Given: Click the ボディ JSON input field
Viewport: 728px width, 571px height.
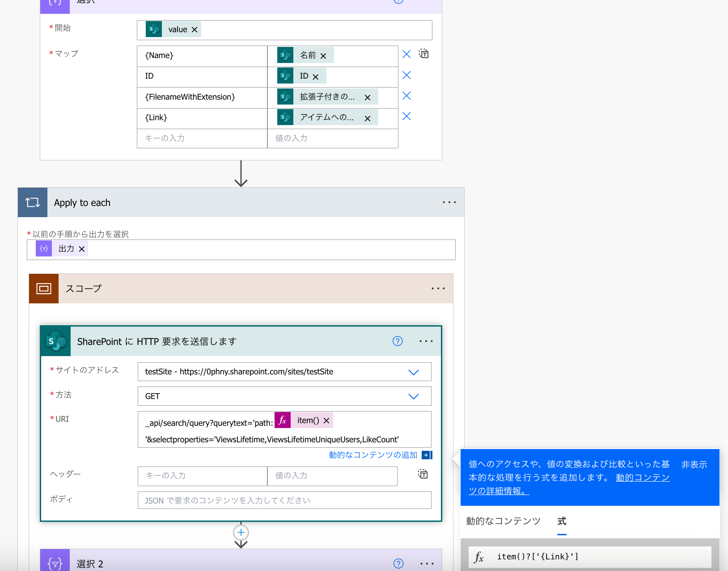Looking at the screenshot, I should tap(284, 500).
